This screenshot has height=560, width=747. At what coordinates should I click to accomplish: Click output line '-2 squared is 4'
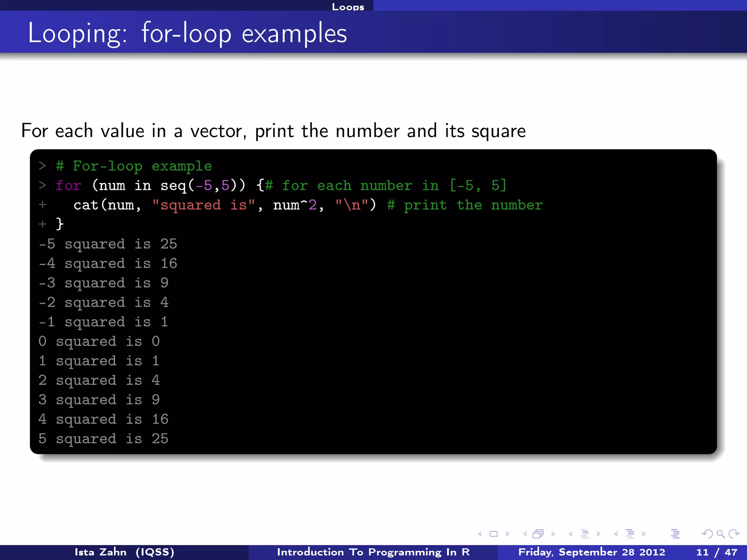click(x=104, y=303)
